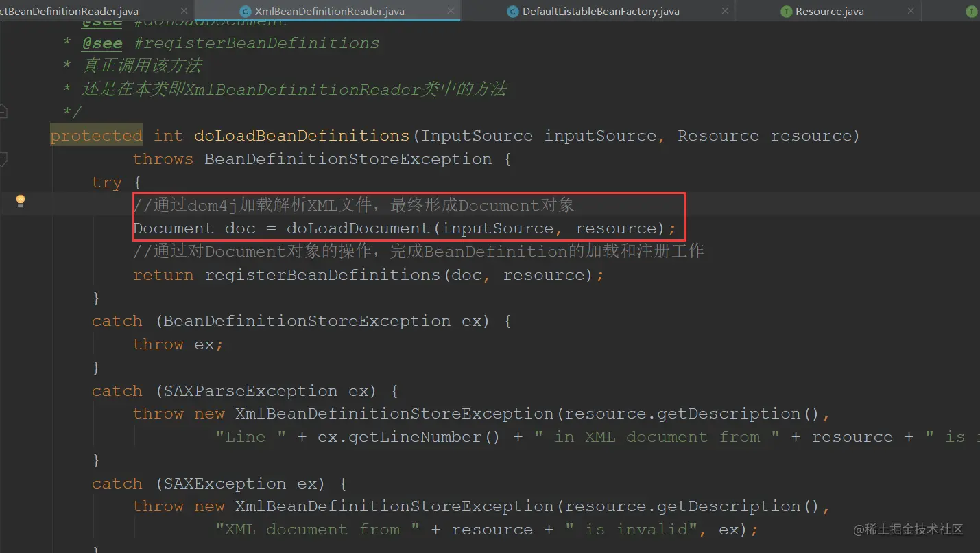Click the 'return' keyword
Screen dimensions: 980x553
click(163, 275)
